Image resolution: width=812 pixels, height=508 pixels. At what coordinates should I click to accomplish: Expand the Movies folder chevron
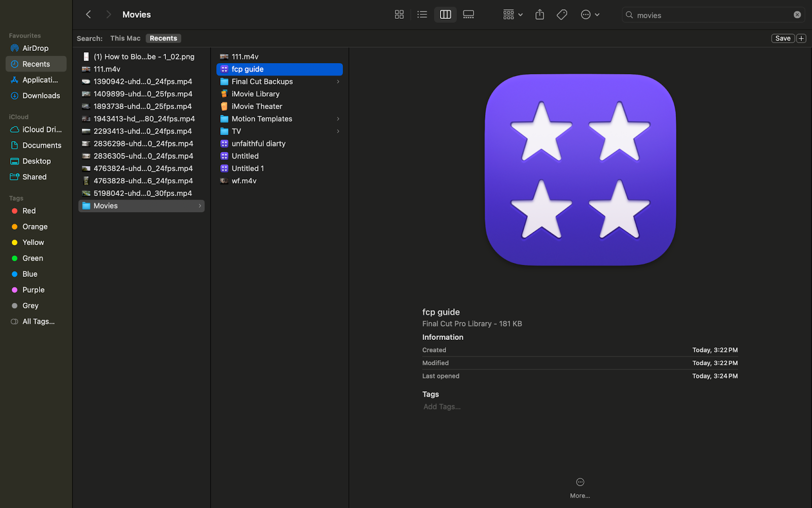(x=200, y=206)
